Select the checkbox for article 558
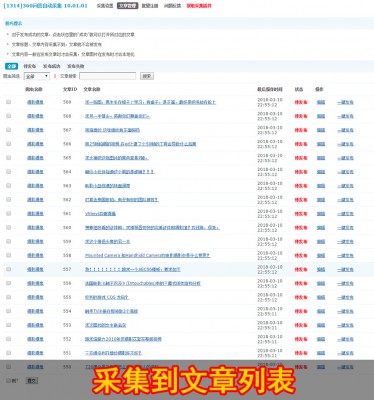The height and width of the screenshot is (400, 374). click(8, 255)
